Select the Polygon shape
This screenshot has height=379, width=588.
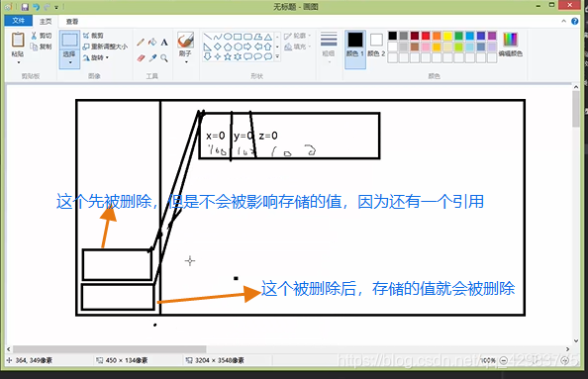[x=258, y=37]
